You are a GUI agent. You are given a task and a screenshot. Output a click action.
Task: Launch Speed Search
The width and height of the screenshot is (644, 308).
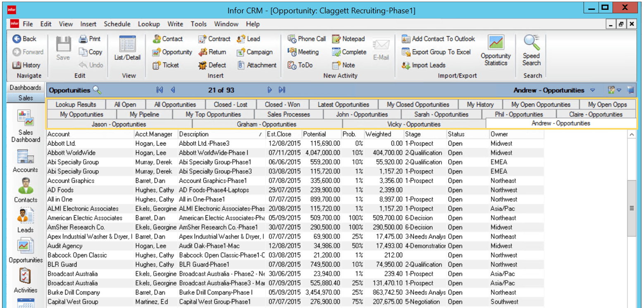pos(531,50)
